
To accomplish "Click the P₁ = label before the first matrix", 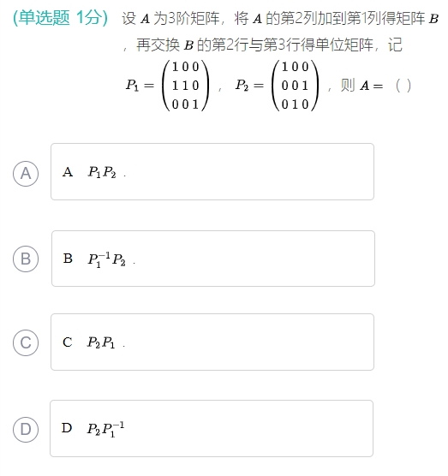I will pyautogui.click(x=140, y=86).
